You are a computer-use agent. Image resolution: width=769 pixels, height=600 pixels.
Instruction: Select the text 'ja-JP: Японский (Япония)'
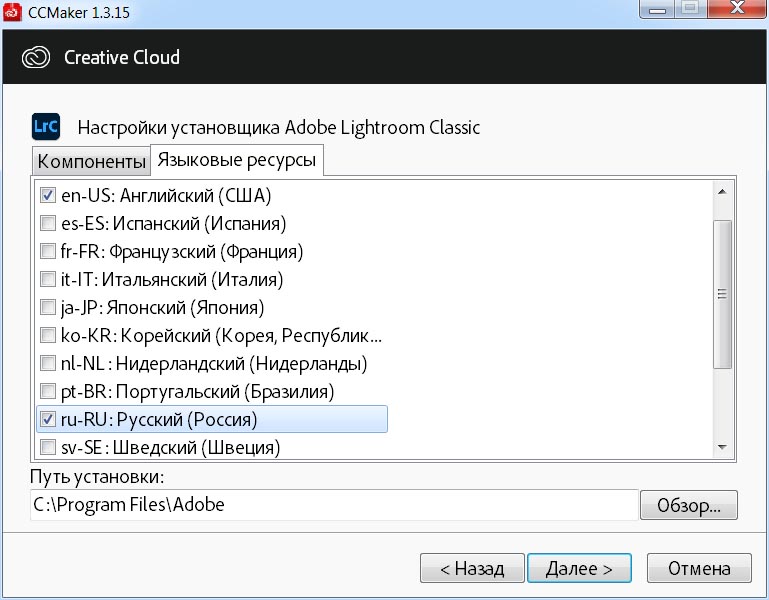point(162,308)
